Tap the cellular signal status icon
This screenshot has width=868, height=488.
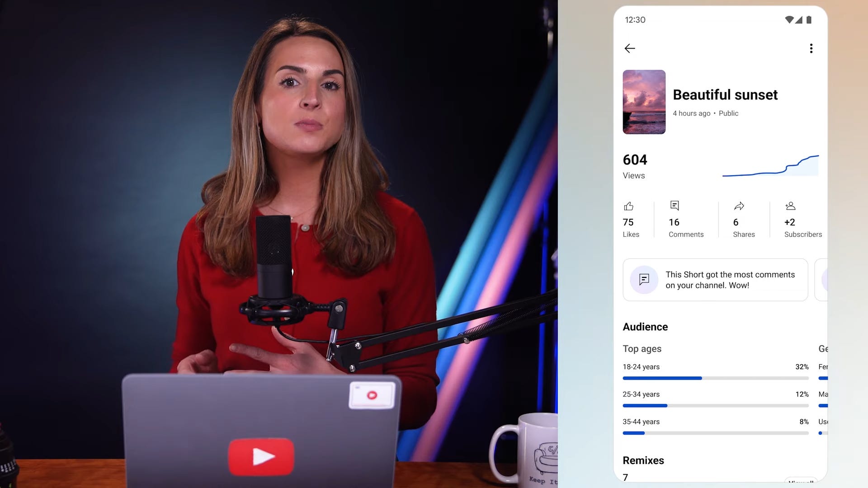799,20
